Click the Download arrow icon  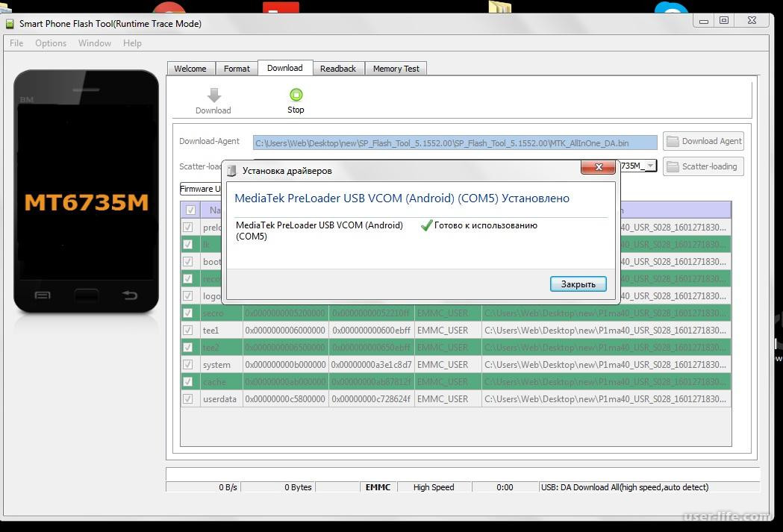[x=214, y=95]
